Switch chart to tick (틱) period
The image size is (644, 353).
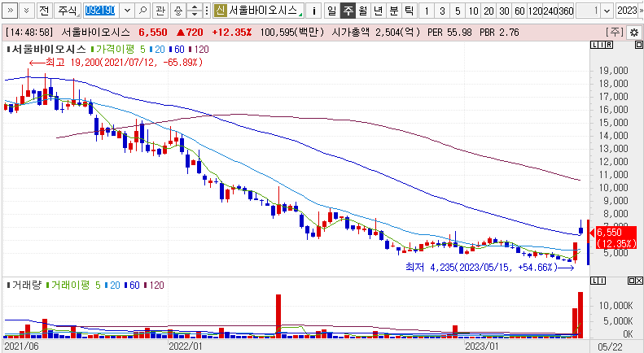coord(409,11)
